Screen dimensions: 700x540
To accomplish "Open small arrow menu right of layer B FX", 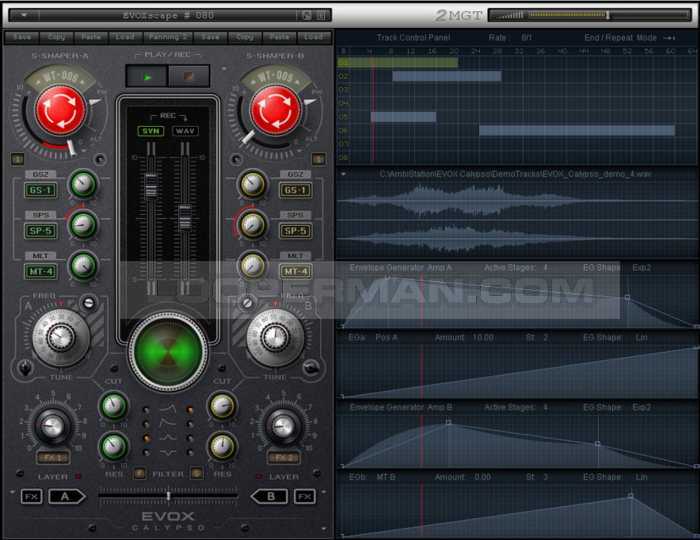I will (324, 492).
